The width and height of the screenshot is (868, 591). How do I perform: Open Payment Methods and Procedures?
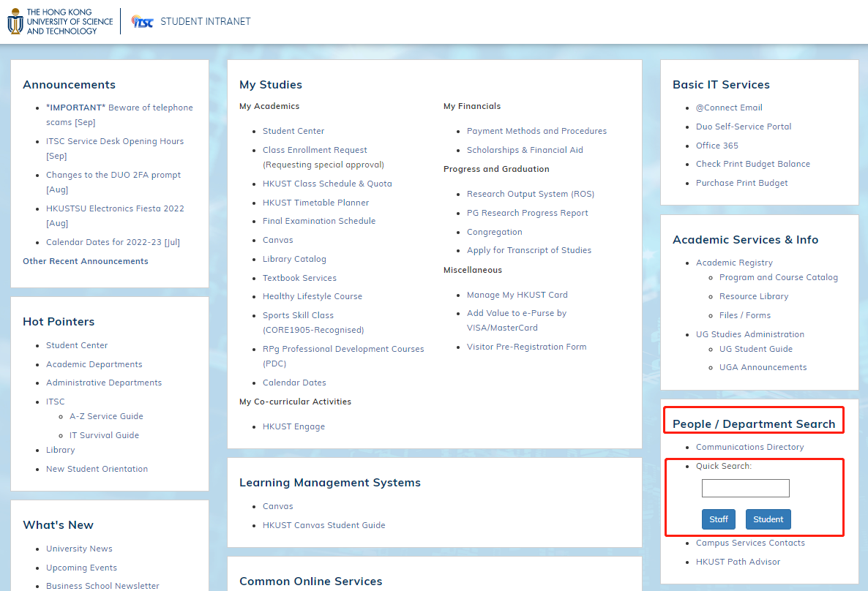tap(536, 131)
